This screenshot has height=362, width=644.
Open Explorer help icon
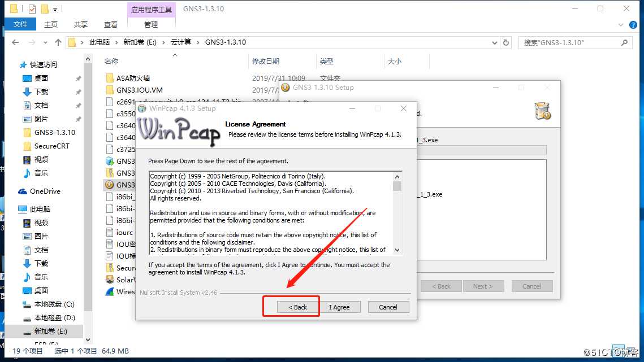[x=633, y=25]
